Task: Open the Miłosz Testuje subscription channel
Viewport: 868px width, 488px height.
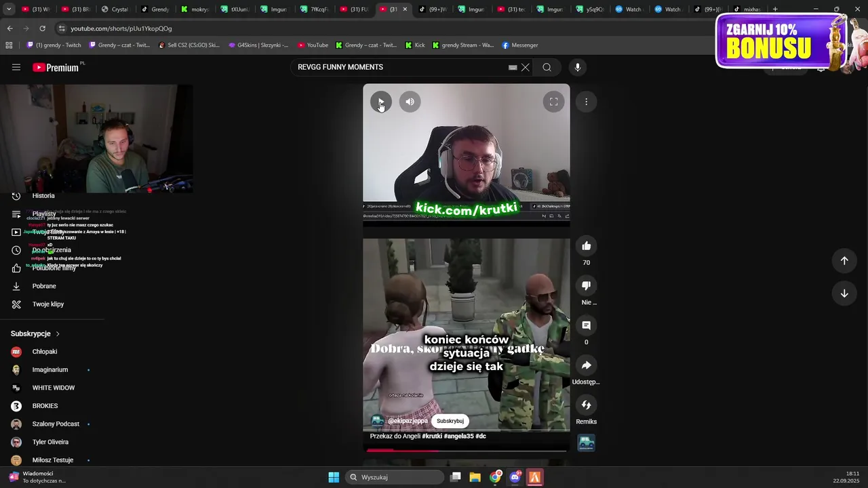Action: pyautogui.click(x=53, y=460)
